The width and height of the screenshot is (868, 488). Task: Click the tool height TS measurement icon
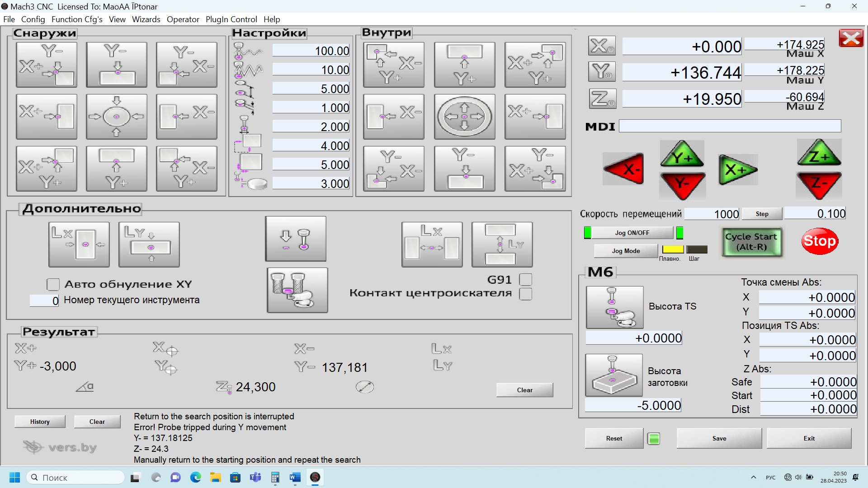click(614, 307)
